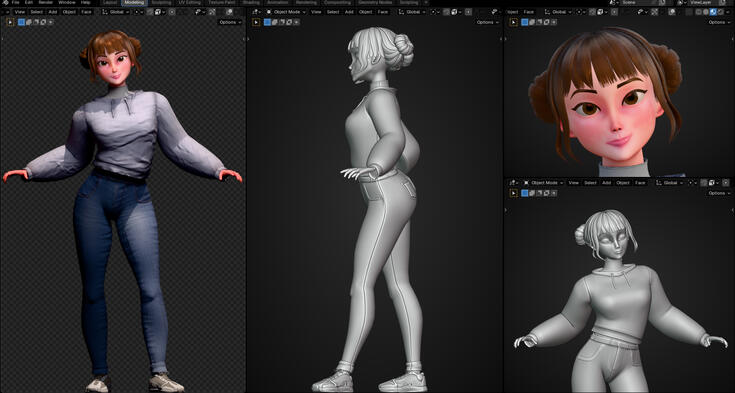Open the editor type dropdown in the middle viewport
Screen dimensions: 735x393
[256, 12]
